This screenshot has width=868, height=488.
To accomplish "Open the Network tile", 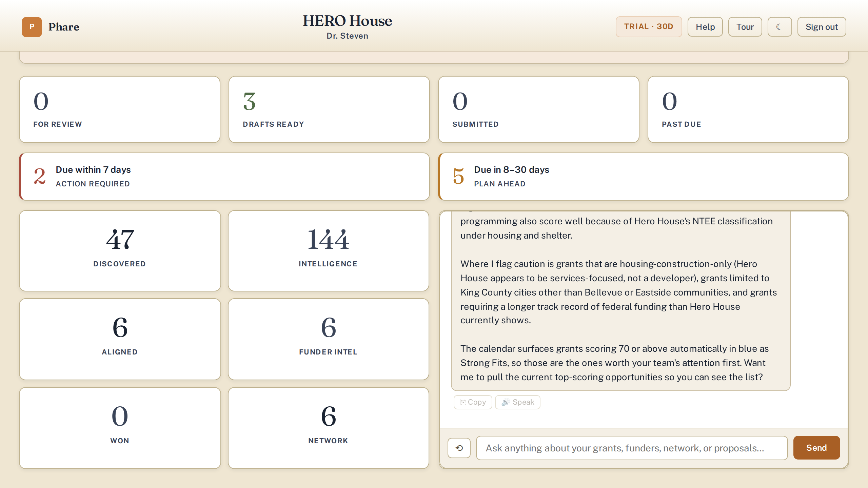I will (329, 428).
